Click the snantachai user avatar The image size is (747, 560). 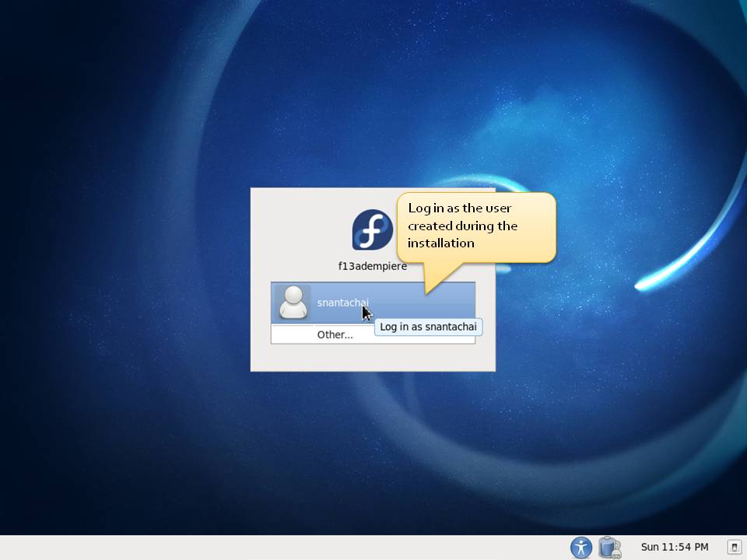[293, 303]
